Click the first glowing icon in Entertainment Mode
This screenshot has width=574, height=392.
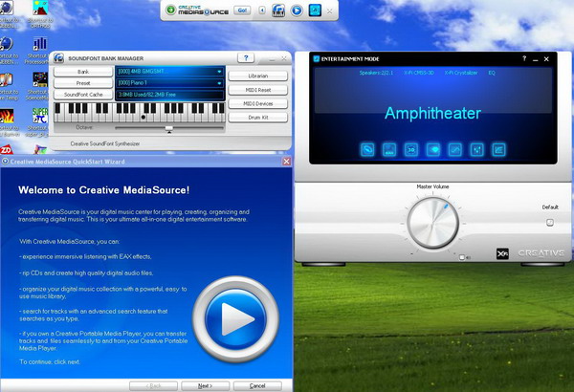pos(367,149)
